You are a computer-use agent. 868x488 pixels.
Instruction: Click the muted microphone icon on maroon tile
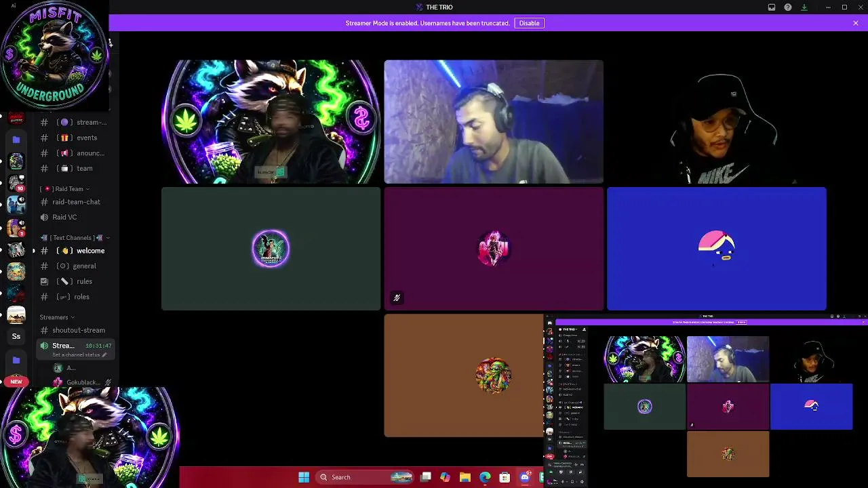397,298
